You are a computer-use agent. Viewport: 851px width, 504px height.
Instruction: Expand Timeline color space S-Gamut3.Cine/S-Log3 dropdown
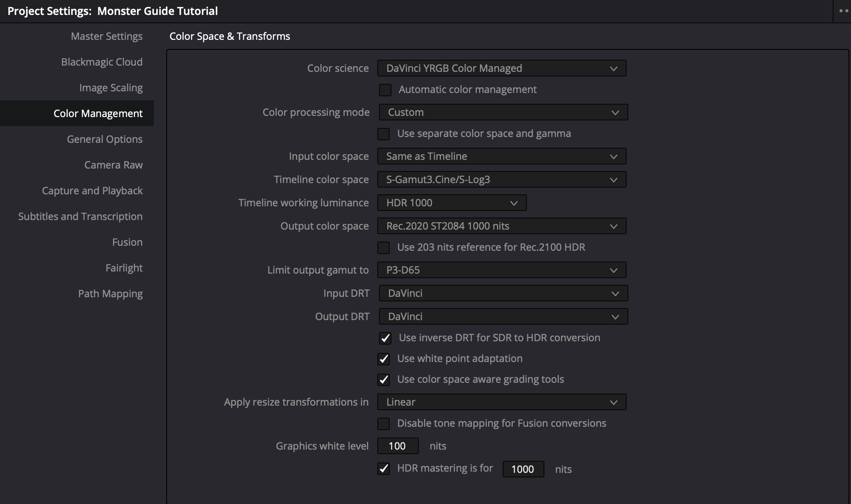(502, 180)
